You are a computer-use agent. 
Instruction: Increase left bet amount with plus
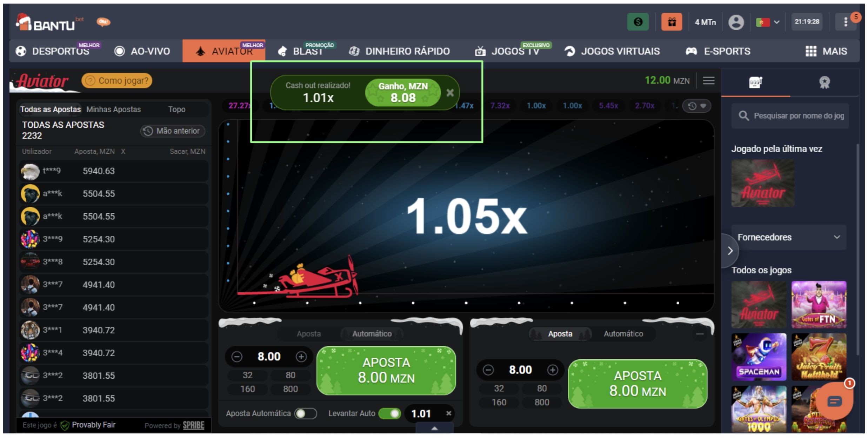[301, 357]
